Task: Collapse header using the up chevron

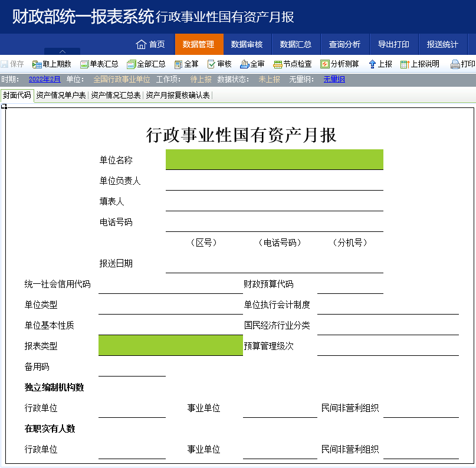Action: (63, 51)
